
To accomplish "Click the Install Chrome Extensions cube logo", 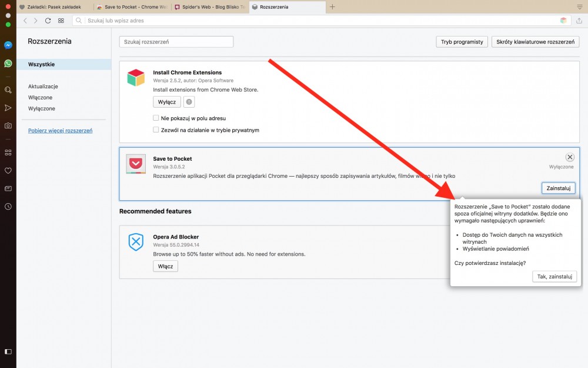I will coord(136,78).
